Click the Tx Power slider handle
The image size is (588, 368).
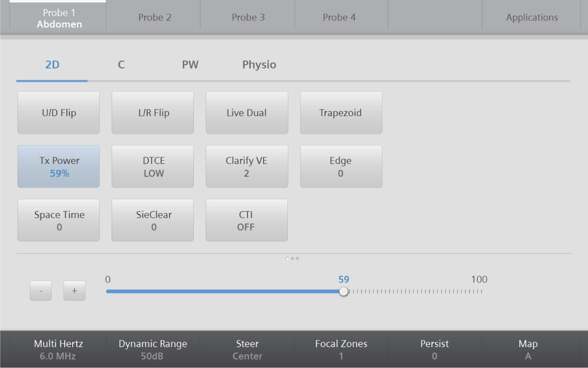click(343, 291)
